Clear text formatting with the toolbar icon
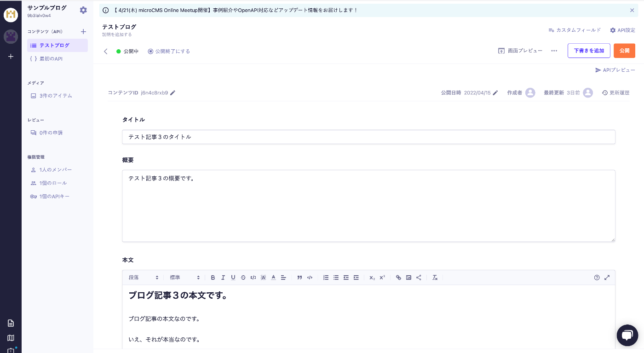 435,277
